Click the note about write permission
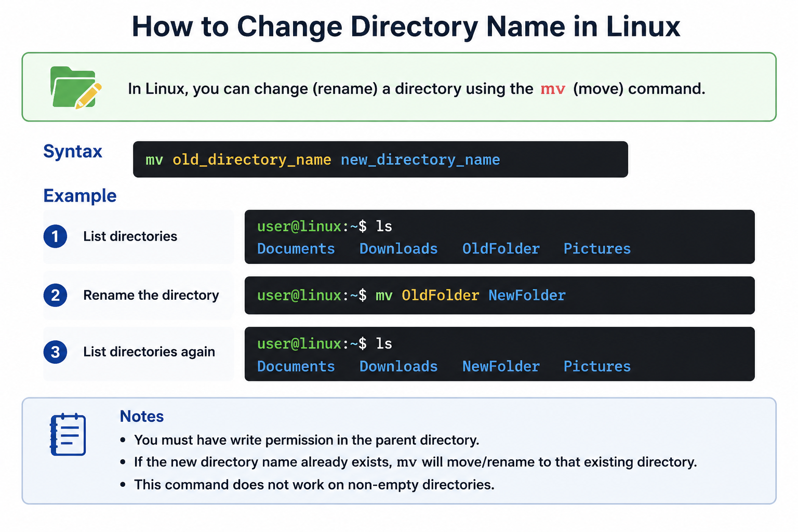This screenshot has width=798, height=532. [x=307, y=440]
